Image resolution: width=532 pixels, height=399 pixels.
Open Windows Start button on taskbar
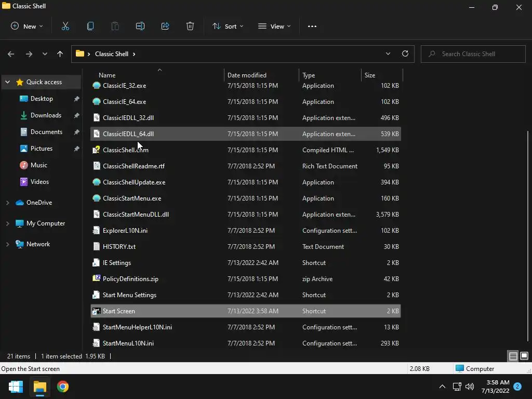tap(16, 387)
